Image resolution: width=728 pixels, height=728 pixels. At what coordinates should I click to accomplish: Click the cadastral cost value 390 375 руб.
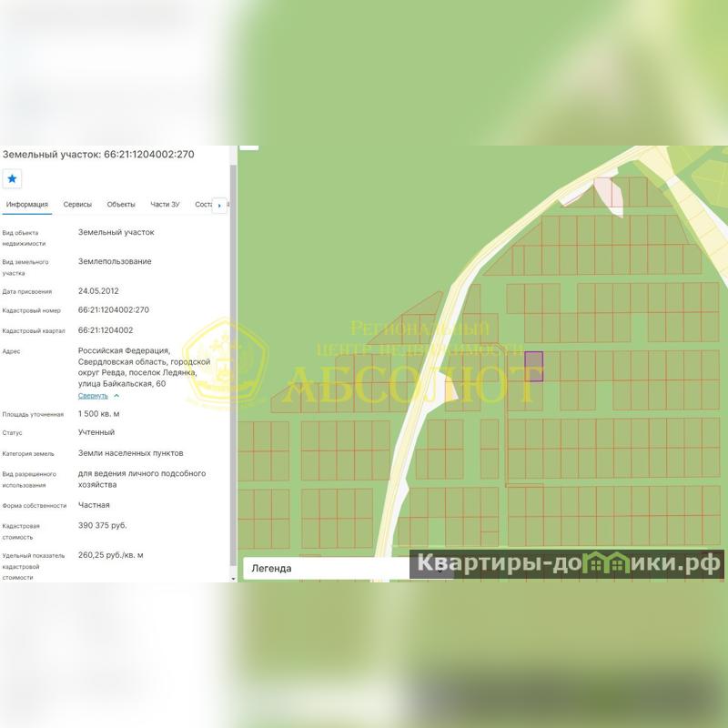click(x=103, y=525)
